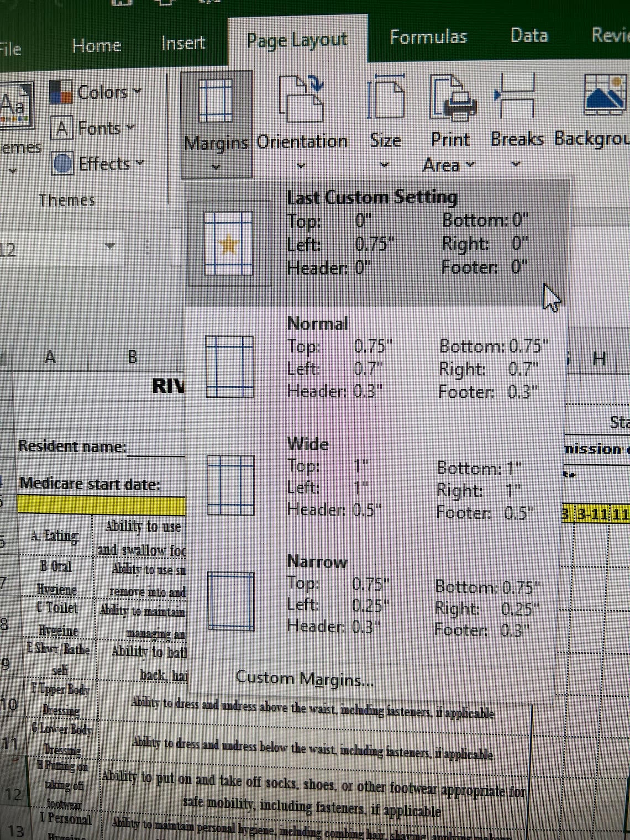Click cell about dressing above the waist

pos(313,708)
